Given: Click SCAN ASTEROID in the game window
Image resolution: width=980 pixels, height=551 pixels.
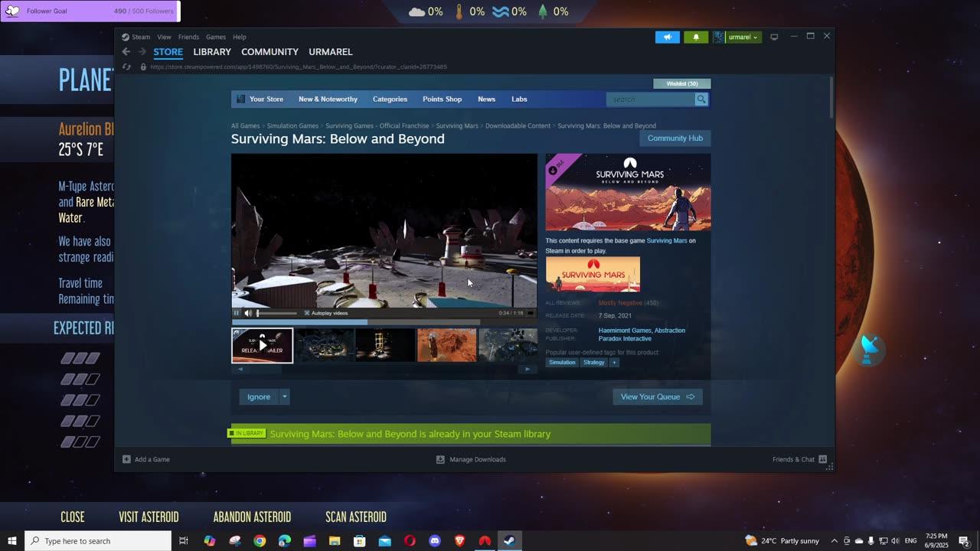Looking at the screenshot, I should point(356,517).
